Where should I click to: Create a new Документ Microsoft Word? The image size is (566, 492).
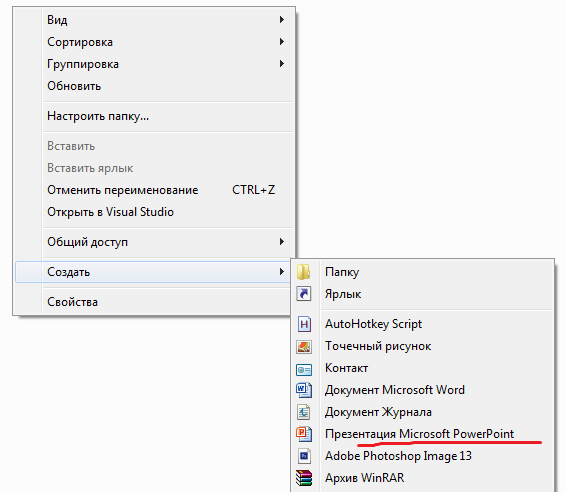(423, 390)
